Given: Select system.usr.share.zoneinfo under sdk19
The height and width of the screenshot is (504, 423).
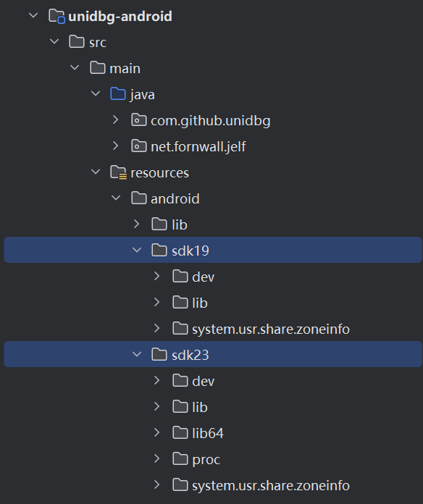Looking at the screenshot, I should [271, 329].
